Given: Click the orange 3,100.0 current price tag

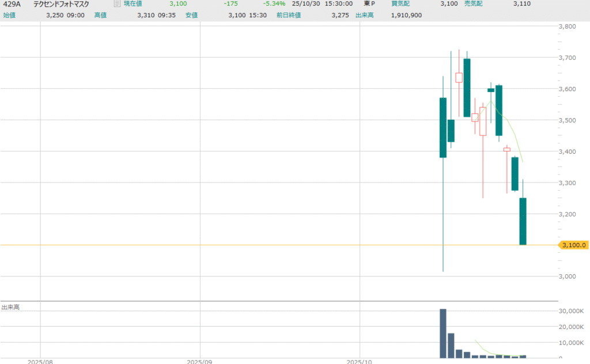Looking at the screenshot, I should 573,245.
